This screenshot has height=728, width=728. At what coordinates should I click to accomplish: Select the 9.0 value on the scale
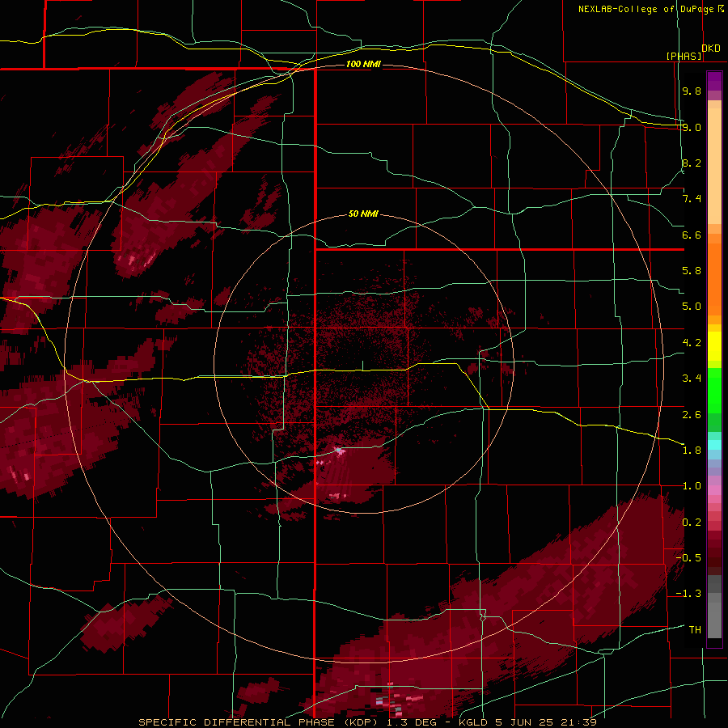tap(692, 127)
